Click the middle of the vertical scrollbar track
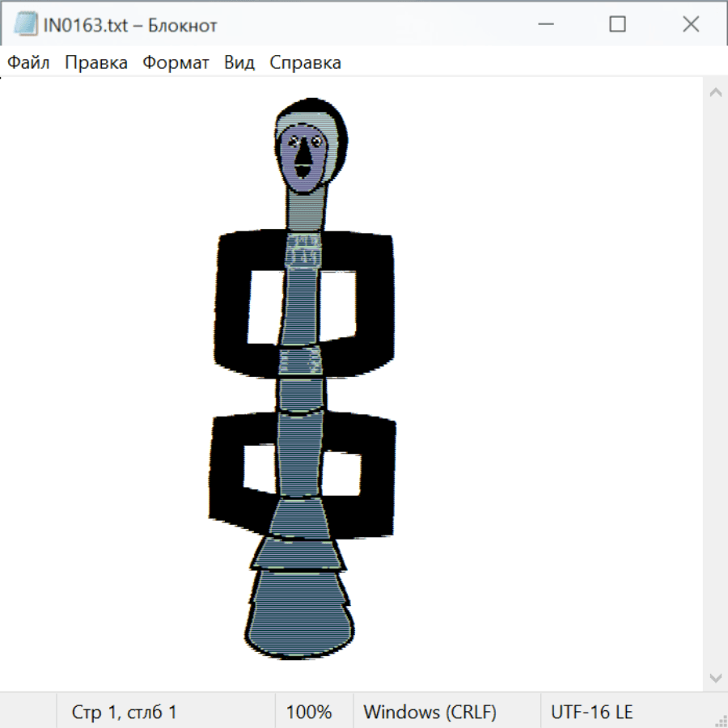The image size is (728, 728). pyautogui.click(x=715, y=384)
